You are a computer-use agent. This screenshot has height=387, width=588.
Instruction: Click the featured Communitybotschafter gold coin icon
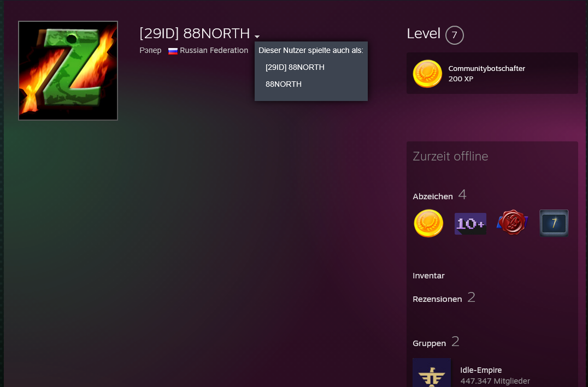click(x=427, y=74)
